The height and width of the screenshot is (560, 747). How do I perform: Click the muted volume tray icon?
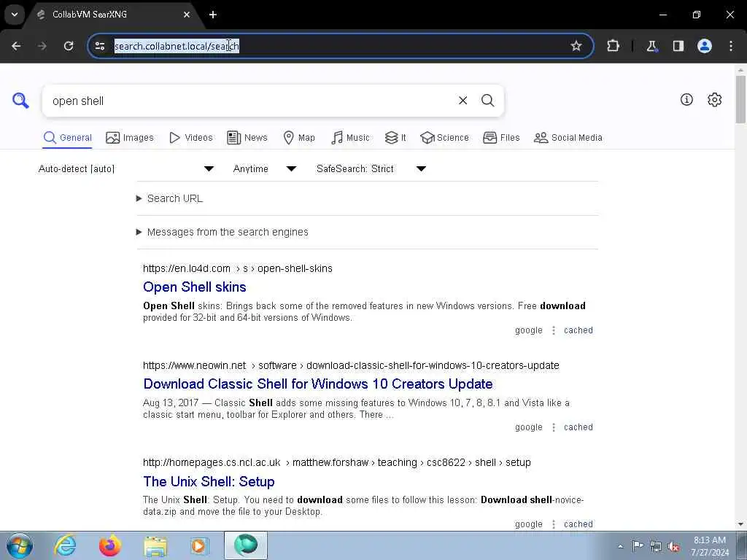[673, 546]
